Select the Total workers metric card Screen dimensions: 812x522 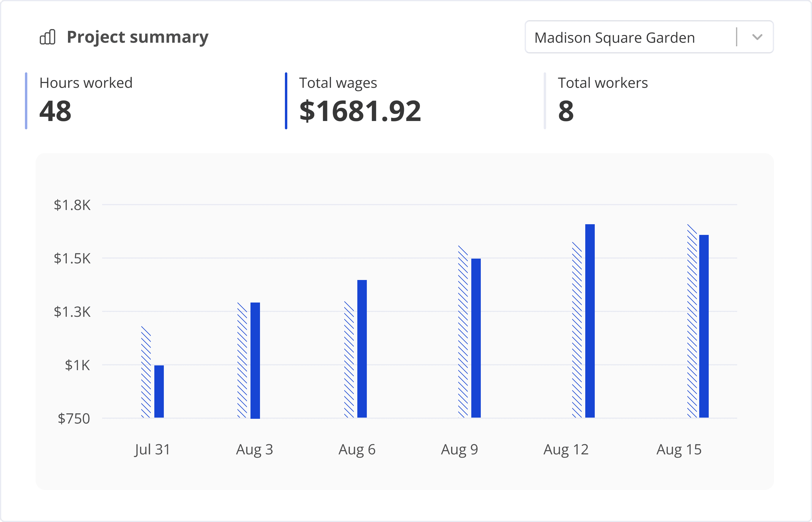point(603,101)
